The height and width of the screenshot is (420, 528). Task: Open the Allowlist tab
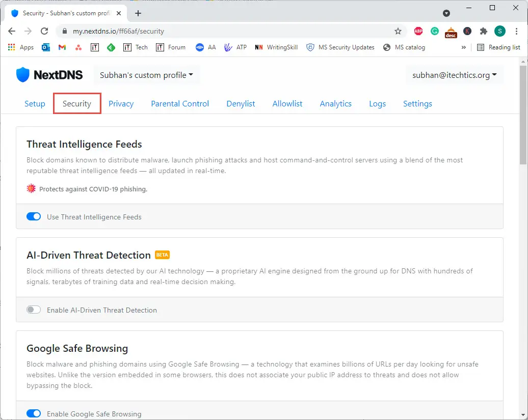click(x=287, y=103)
